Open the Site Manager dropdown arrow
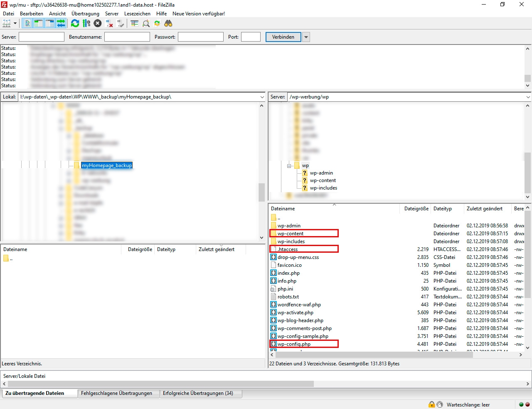Image resolution: width=532 pixels, height=409 pixels. [x=15, y=24]
